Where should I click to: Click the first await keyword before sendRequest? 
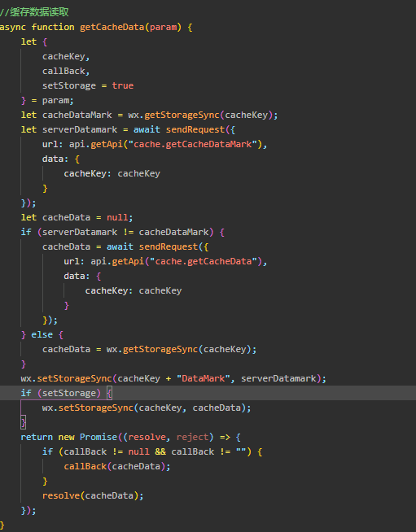[x=147, y=129]
